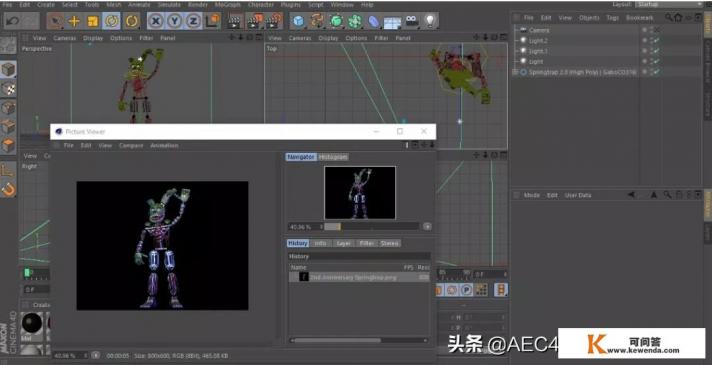Click the Navigator render preview thumbnail
Screen dimensions: 712x365
click(360, 192)
